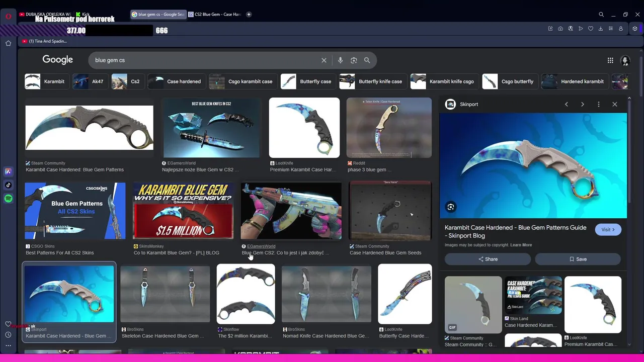Open the CSGO Skins Blue Gem Patterns thumbnail
Screen dimensions: 644x362
click(x=75, y=211)
